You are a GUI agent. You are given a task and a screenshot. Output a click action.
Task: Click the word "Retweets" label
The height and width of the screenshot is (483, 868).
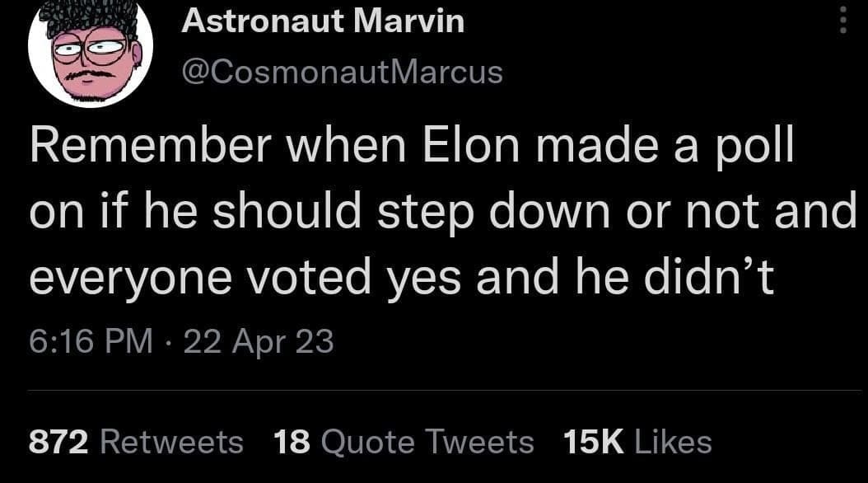[171, 442]
